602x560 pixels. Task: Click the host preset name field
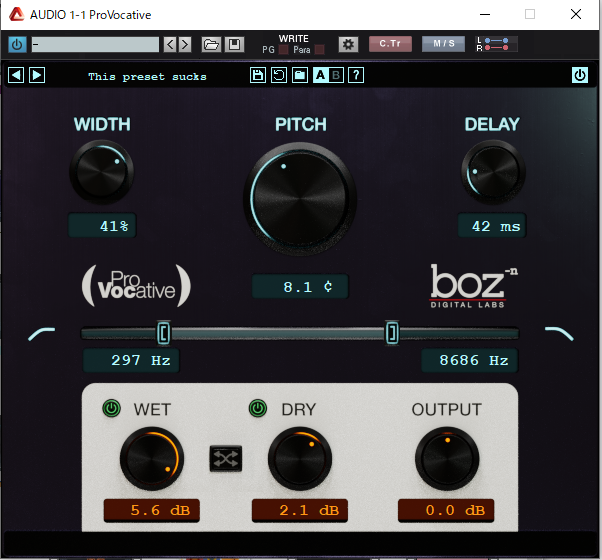[95, 45]
